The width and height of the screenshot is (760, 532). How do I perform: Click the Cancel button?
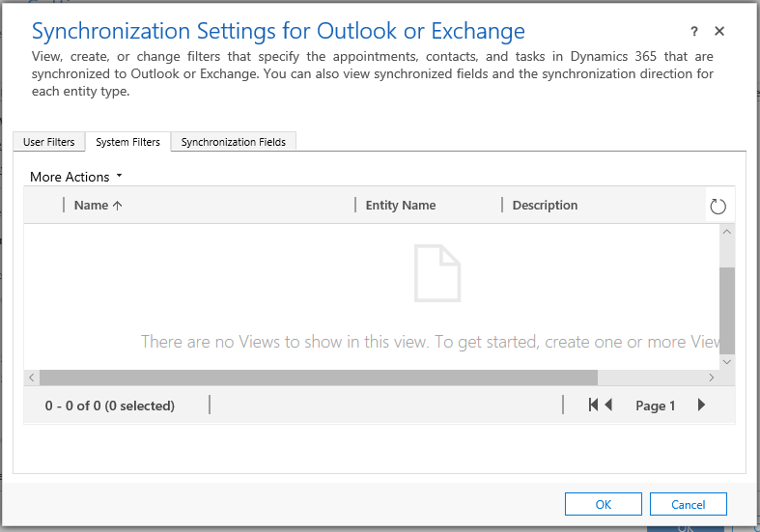(689, 504)
